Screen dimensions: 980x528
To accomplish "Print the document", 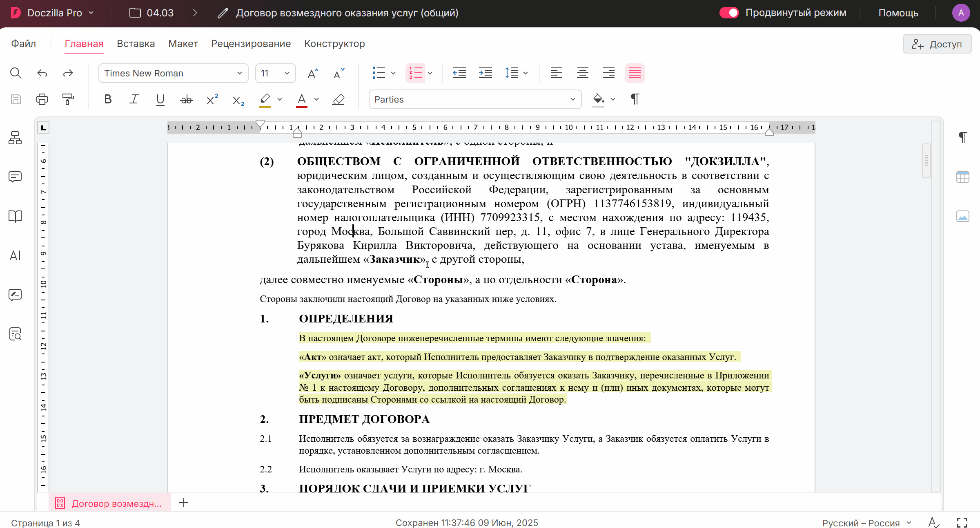I will [42, 99].
